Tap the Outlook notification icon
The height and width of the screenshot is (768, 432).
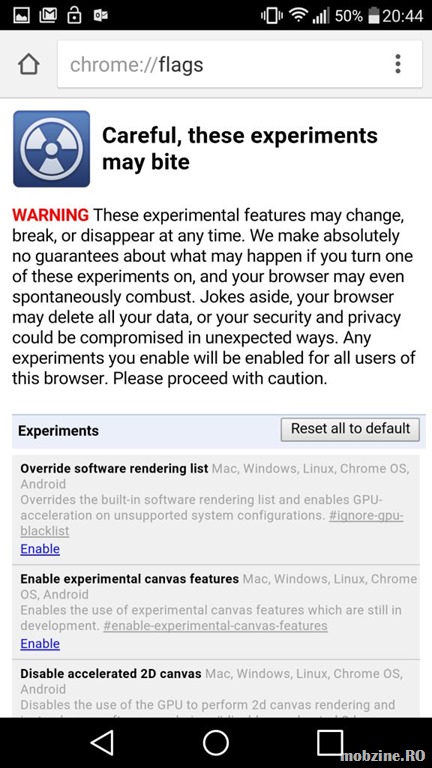pyautogui.click(x=100, y=16)
